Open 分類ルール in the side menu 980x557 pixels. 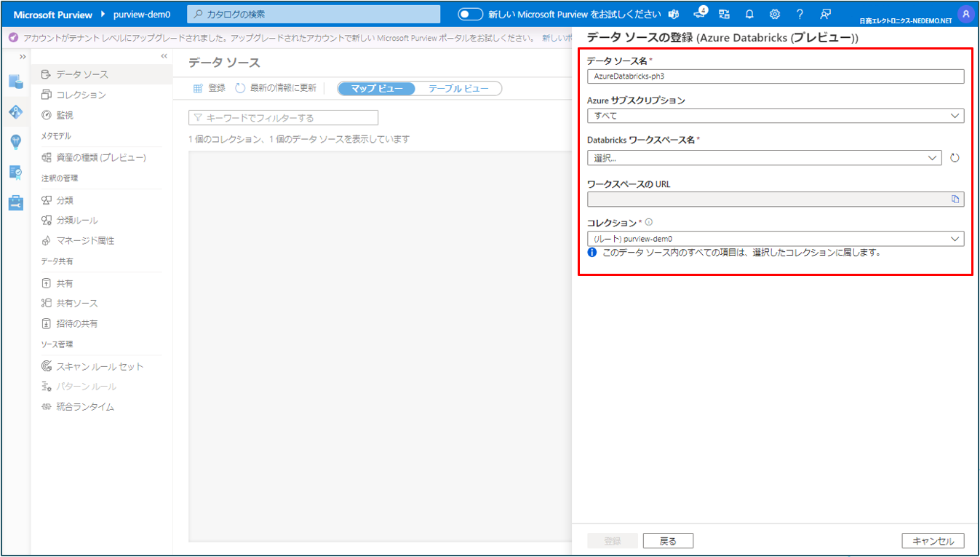[x=102, y=221]
